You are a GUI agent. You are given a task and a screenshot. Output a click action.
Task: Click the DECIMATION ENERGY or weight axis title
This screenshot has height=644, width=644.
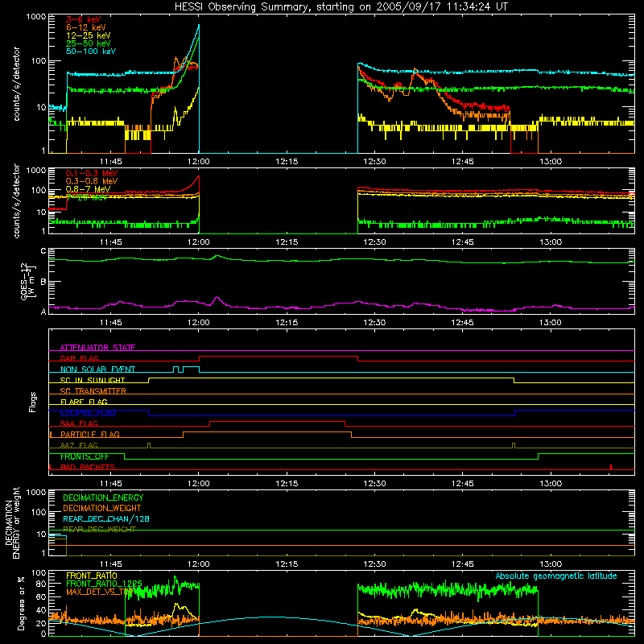tap(12, 522)
